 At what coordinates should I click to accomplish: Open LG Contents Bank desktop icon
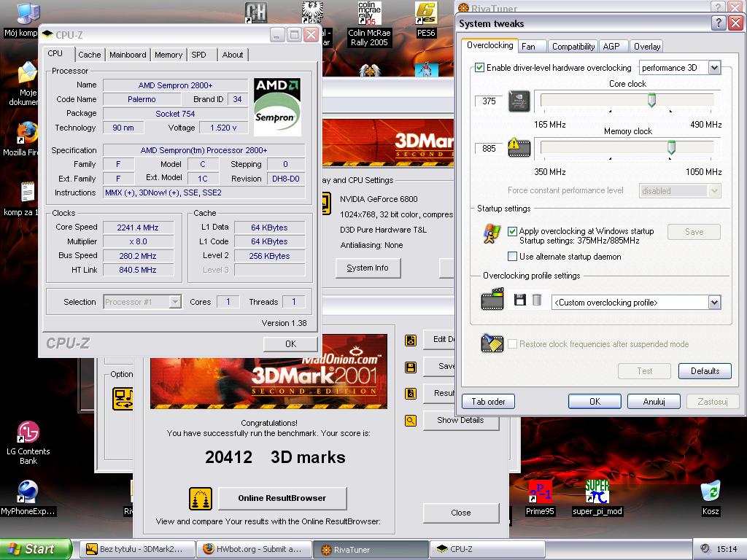pos(28,443)
